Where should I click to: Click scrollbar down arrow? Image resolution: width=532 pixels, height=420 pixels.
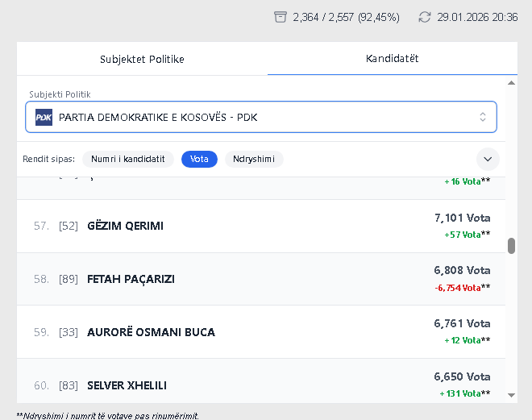(511, 395)
